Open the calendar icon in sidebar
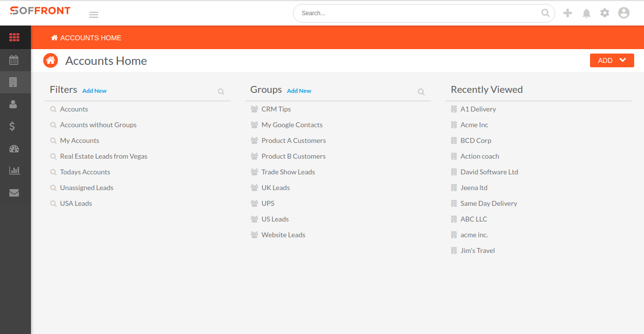The width and height of the screenshot is (644, 334). [x=14, y=60]
